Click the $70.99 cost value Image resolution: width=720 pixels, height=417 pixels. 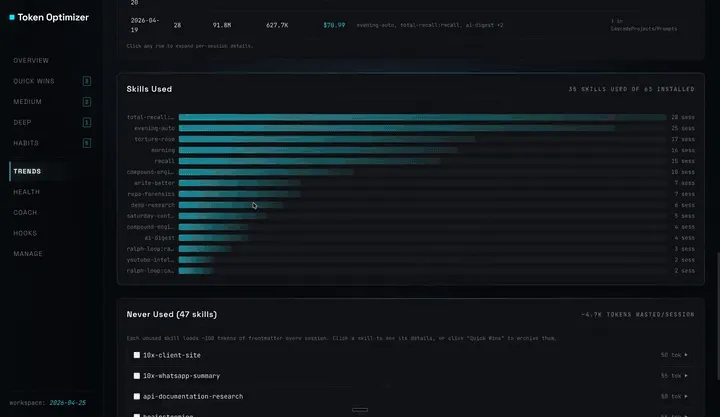334,25
